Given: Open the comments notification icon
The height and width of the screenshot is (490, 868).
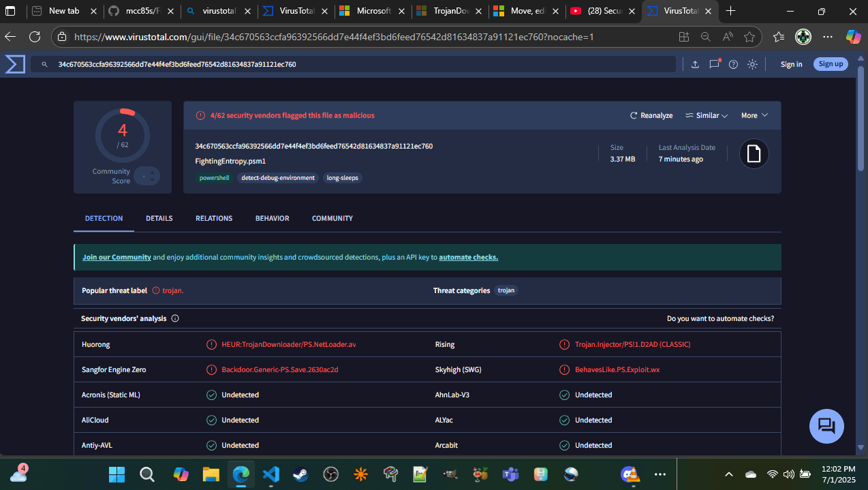Looking at the screenshot, I should 714,63.
